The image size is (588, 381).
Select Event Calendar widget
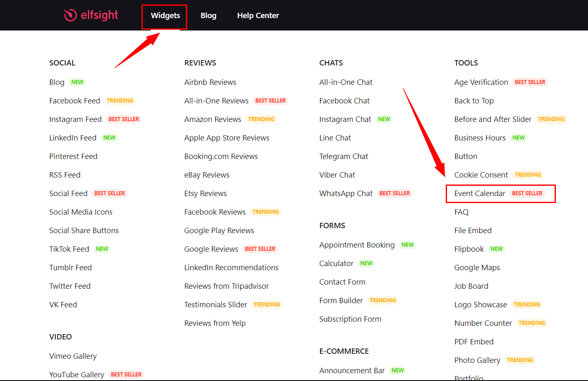[480, 194]
